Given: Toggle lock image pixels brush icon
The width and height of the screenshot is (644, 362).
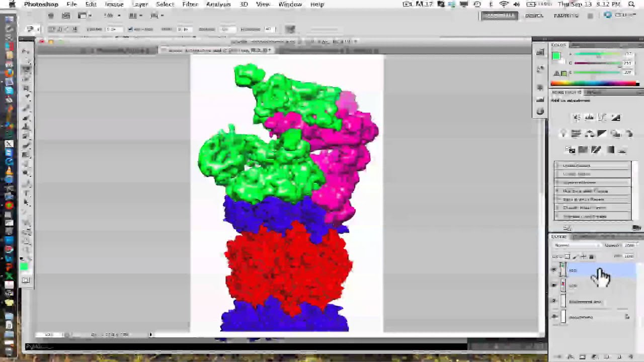Looking at the screenshot, I should (x=575, y=256).
